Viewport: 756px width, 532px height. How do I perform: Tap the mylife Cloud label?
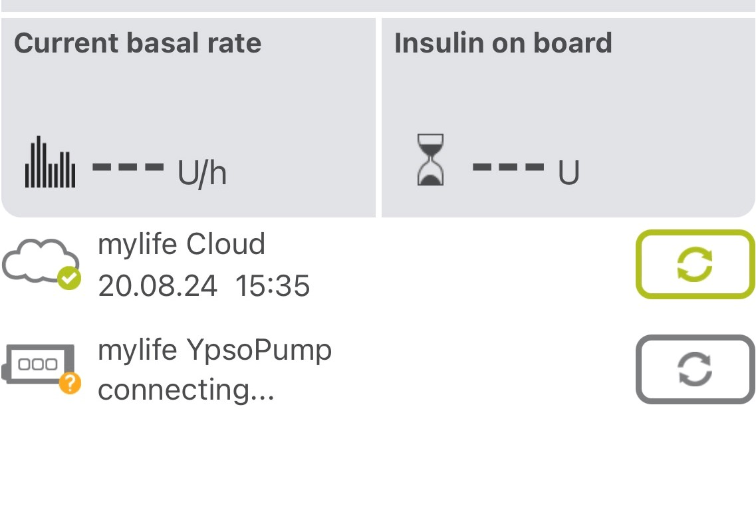[x=182, y=243]
